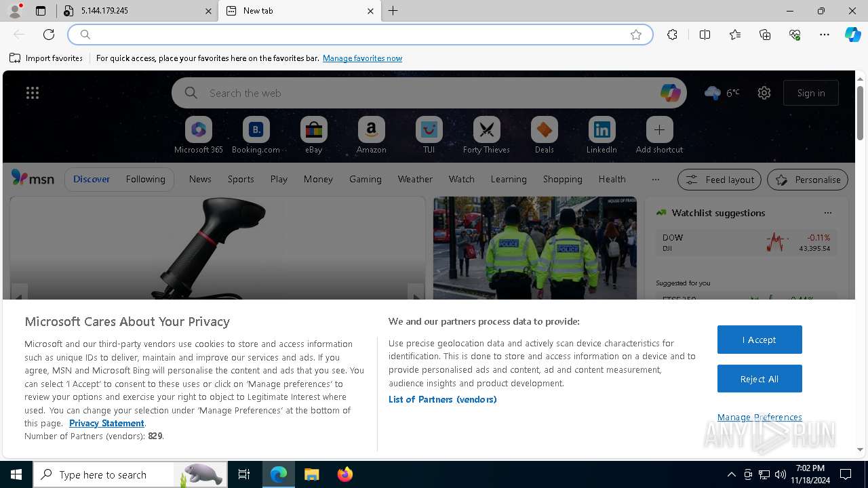Click the Sign in button
This screenshot has width=868, height=488.
pyautogui.click(x=811, y=93)
